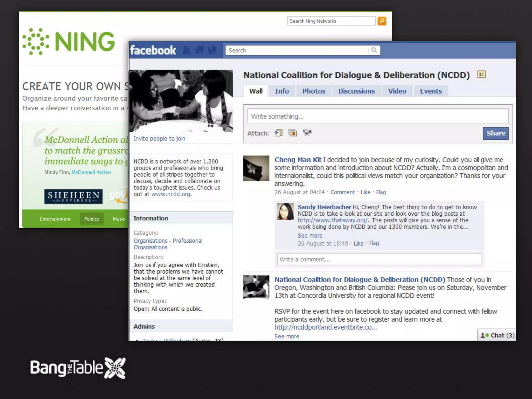532x399 pixels.
Task: Expand the NCDD event post See more
Action: point(287,336)
